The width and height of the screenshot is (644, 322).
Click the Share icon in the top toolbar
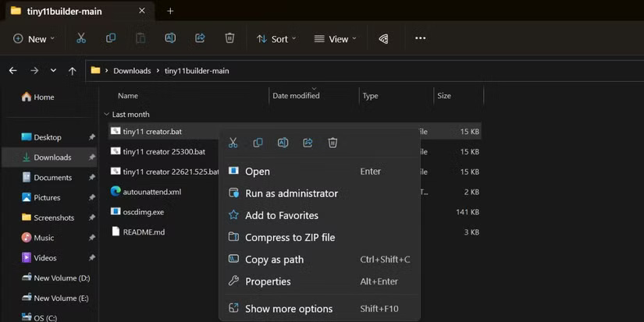(x=200, y=38)
